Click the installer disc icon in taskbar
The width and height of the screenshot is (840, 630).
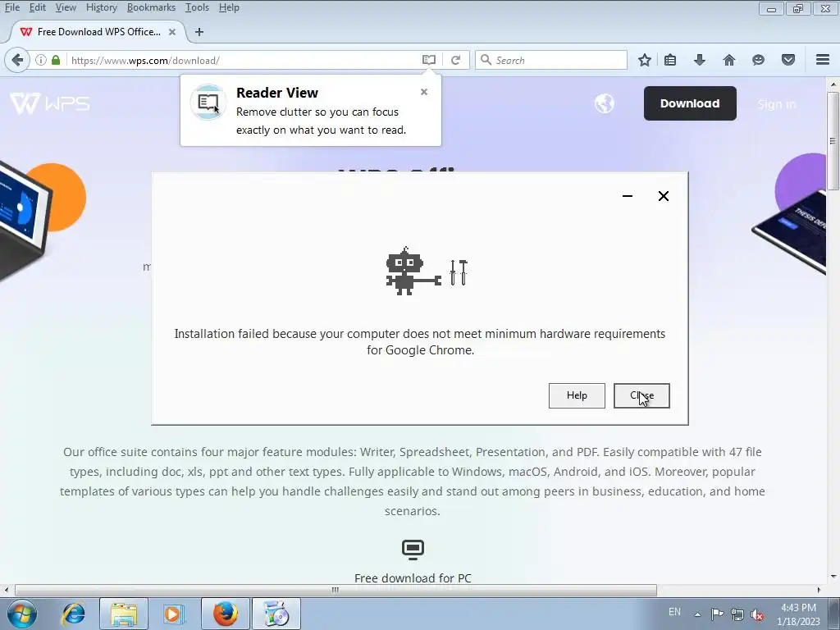click(276, 614)
